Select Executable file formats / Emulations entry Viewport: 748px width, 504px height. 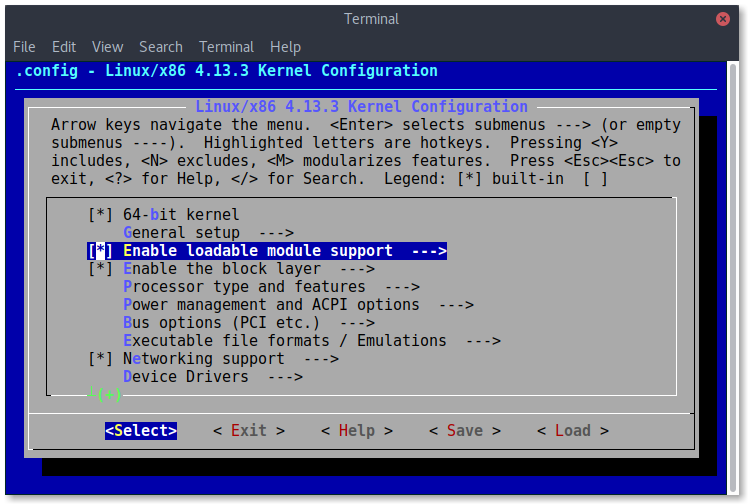tap(285, 341)
